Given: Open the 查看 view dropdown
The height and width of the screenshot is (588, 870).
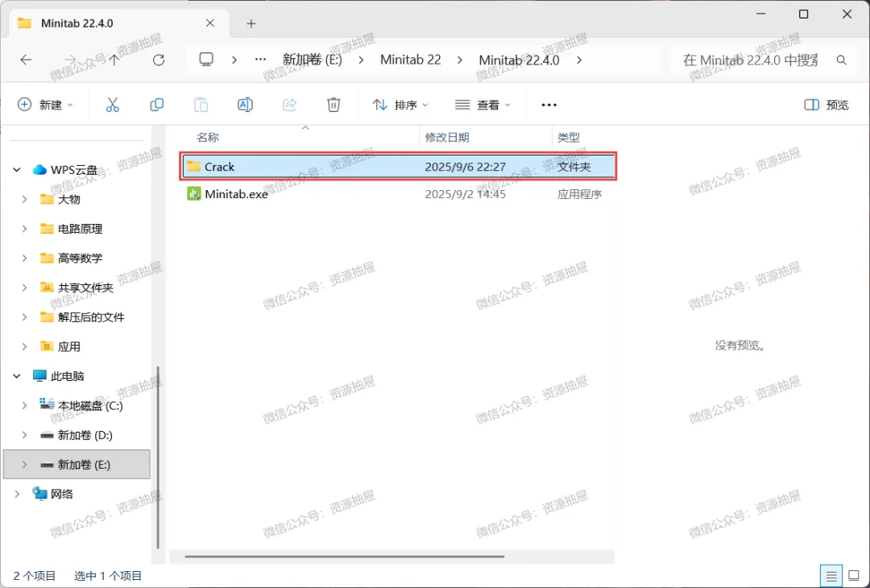Looking at the screenshot, I should tap(483, 105).
